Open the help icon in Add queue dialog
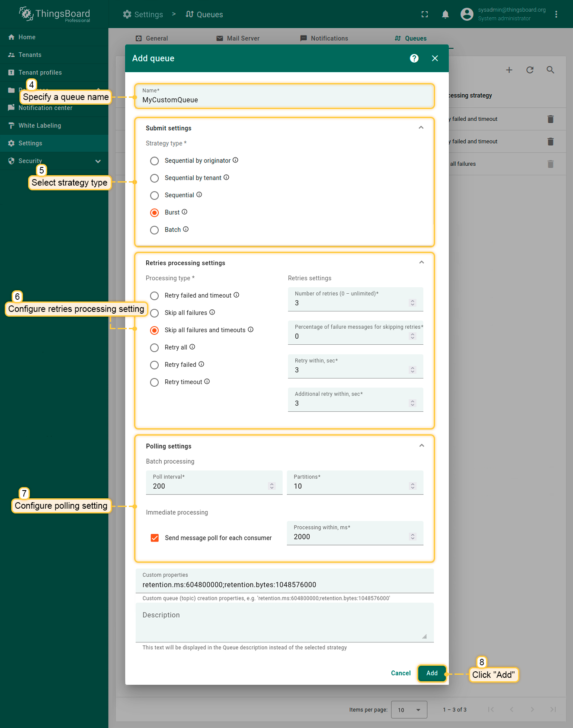 point(414,58)
